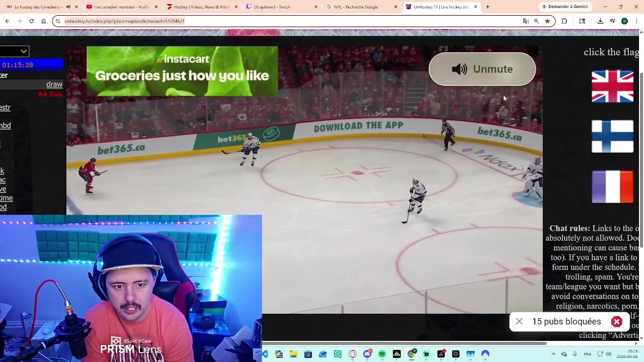Open zoom control in address bar

536,21
